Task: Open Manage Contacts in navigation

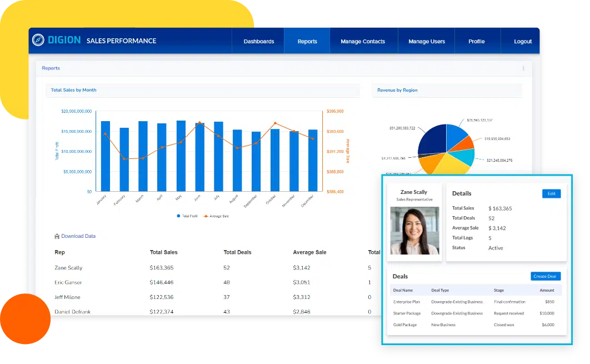Action: click(363, 42)
